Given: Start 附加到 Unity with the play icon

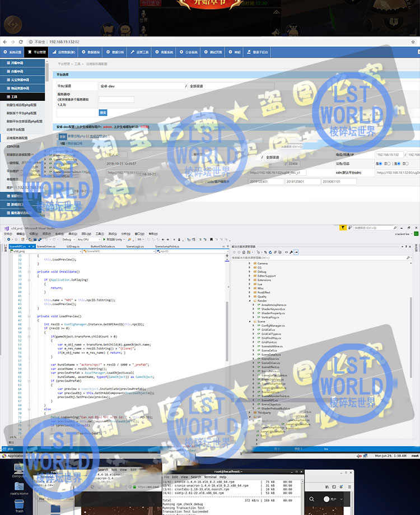Looking at the screenshot, I should point(104,239).
